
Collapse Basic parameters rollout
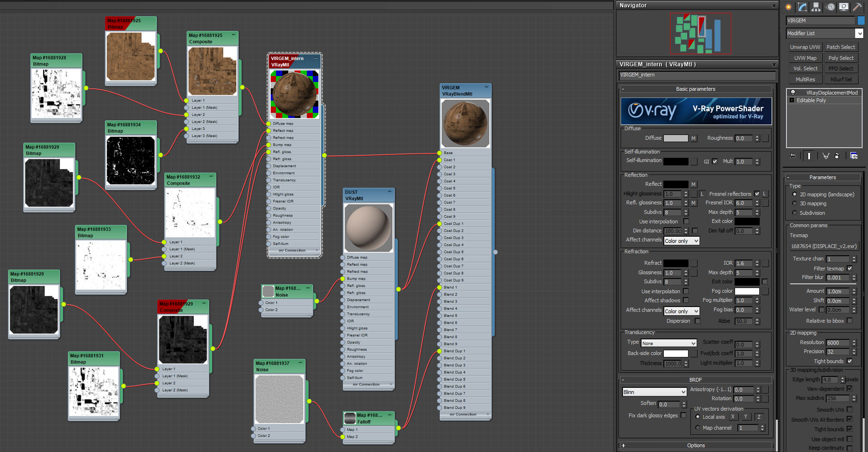pyautogui.click(x=696, y=89)
